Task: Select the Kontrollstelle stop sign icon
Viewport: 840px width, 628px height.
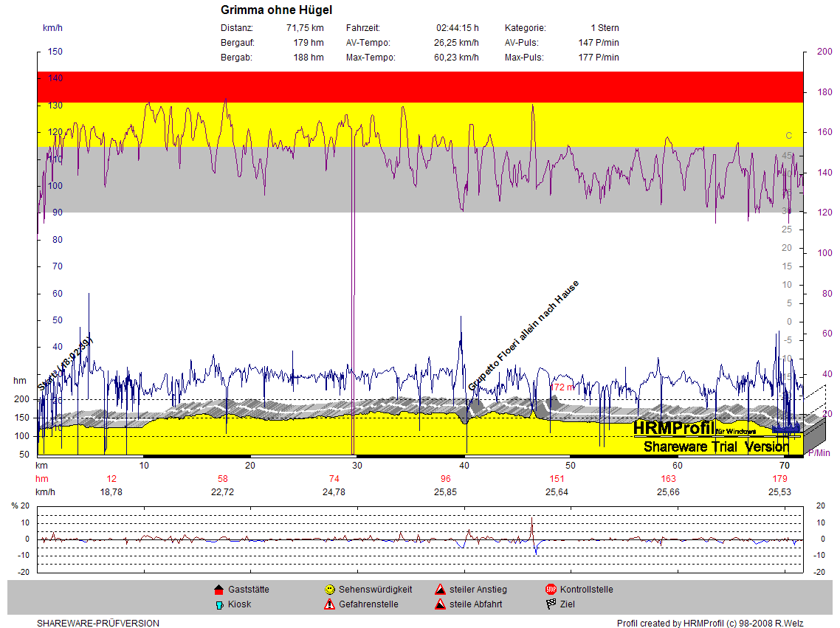Action: (x=551, y=590)
